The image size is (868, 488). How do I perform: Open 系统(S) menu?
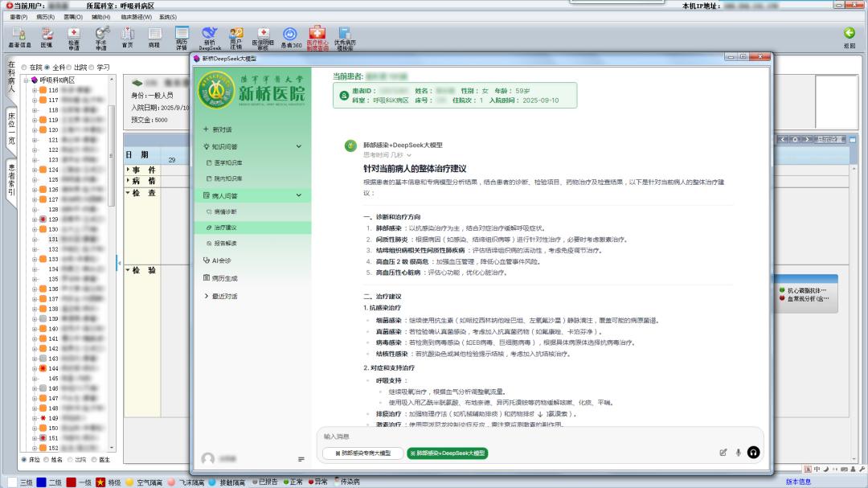(x=168, y=17)
